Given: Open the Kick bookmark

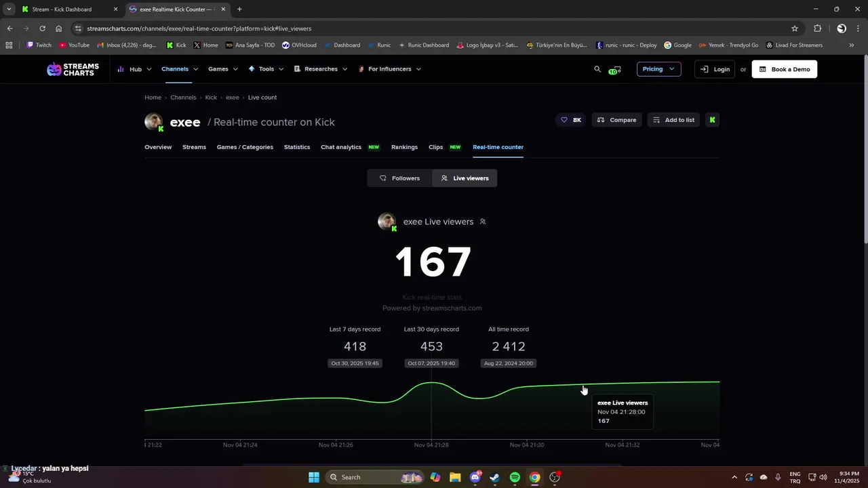Looking at the screenshot, I should tap(176, 45).
